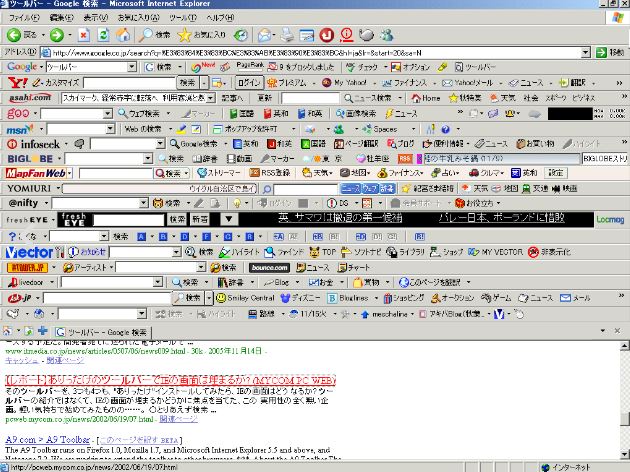Image resolution: width=630 pixels, height=472 pixels.
Task: Click the MapFan 設定 button
Action: coord(556,173)
